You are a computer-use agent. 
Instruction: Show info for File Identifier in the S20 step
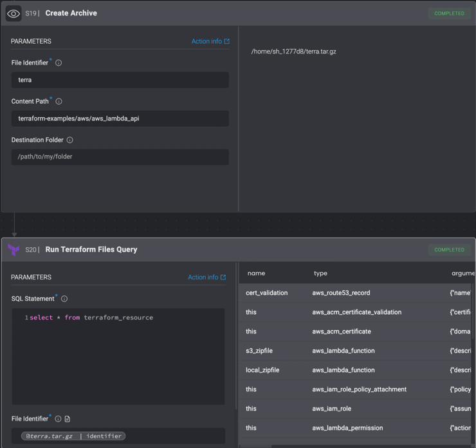[x=58, y=419]
